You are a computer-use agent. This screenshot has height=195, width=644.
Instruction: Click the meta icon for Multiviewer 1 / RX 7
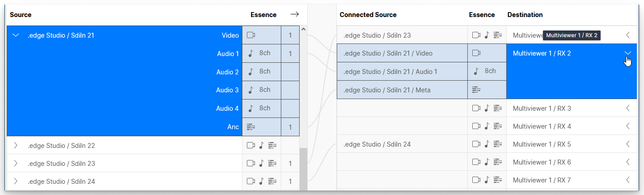(x=498, y=180)
